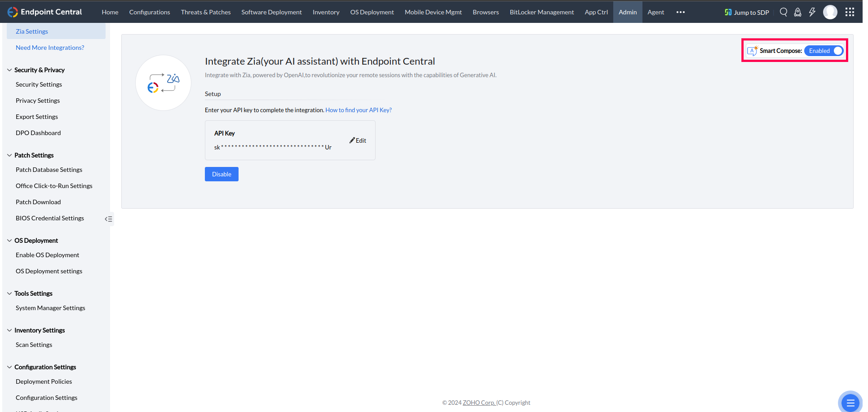868x412 pixels.
Task: Open OS Deployment in top navigation
Action: click(x=372, y=12)
